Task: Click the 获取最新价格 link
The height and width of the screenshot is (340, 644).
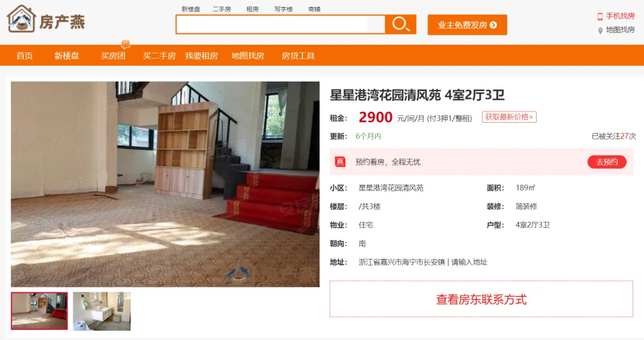Action: [x=509, y=117]
